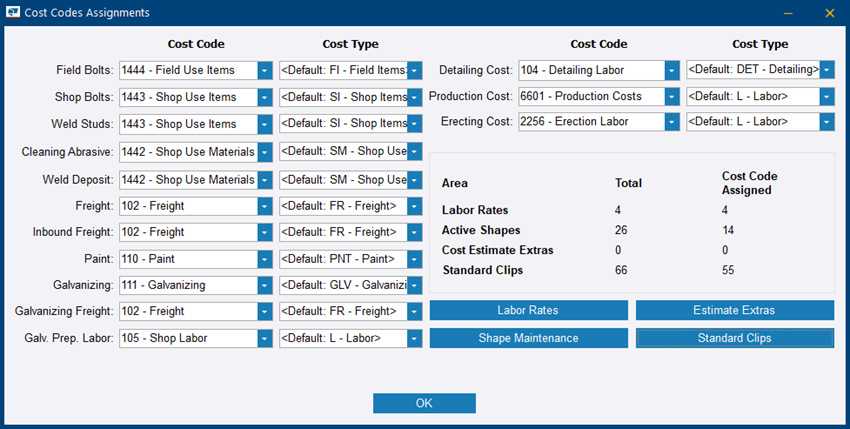The image size is (850, 429).
Task: Expand the Detailing Cost code dropdown
Action: 672,70
